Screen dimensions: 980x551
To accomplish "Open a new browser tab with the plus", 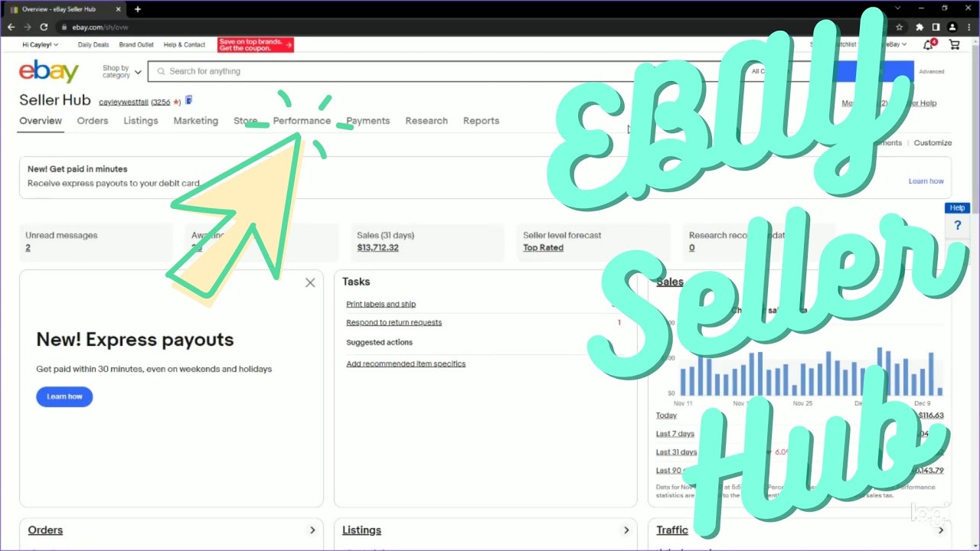I will coord(138,9).
